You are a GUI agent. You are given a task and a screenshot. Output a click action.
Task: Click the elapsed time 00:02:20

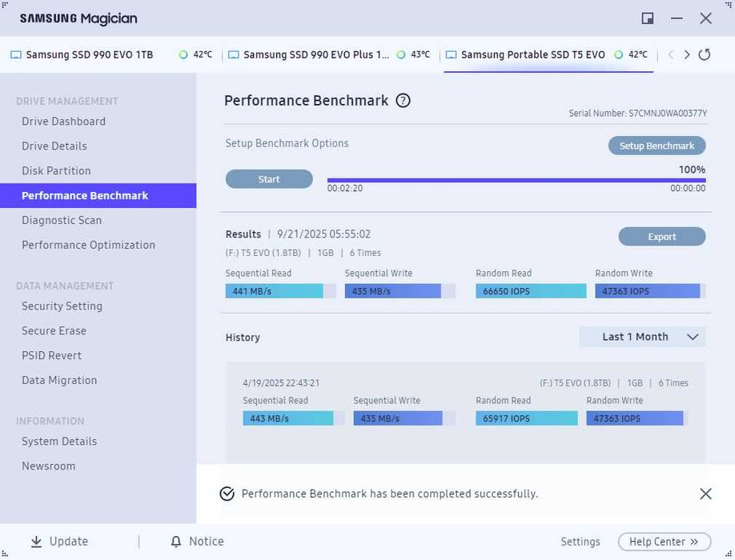tap(345, 188)
